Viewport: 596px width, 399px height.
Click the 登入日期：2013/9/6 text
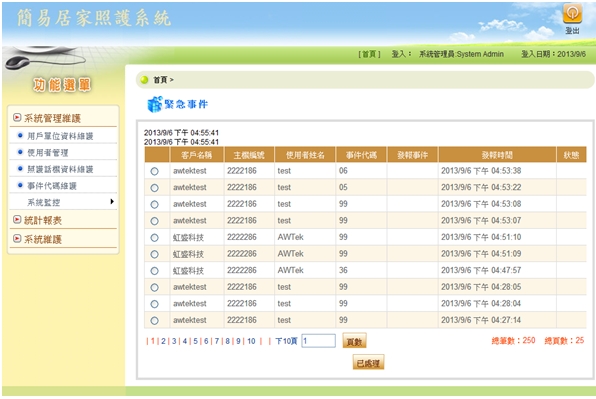point(553,54)
